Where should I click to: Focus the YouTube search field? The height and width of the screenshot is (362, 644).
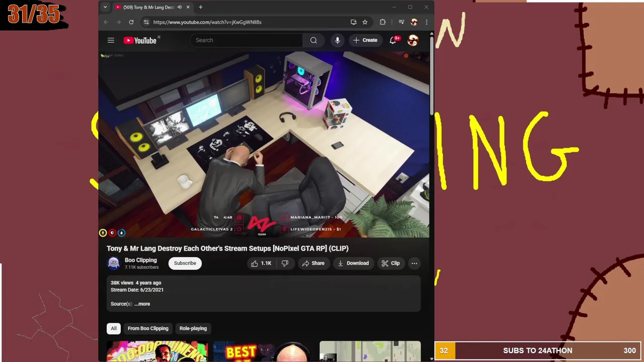click(247, 40)
